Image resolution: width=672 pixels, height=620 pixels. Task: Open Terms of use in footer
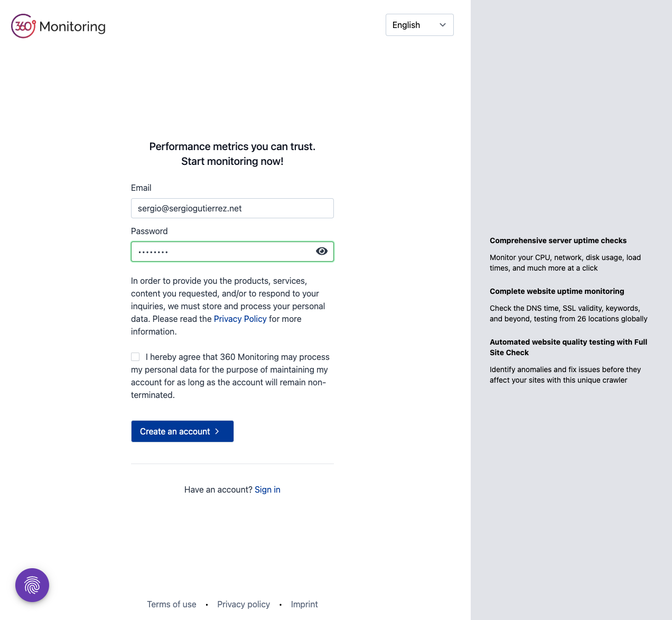point(172,604)
